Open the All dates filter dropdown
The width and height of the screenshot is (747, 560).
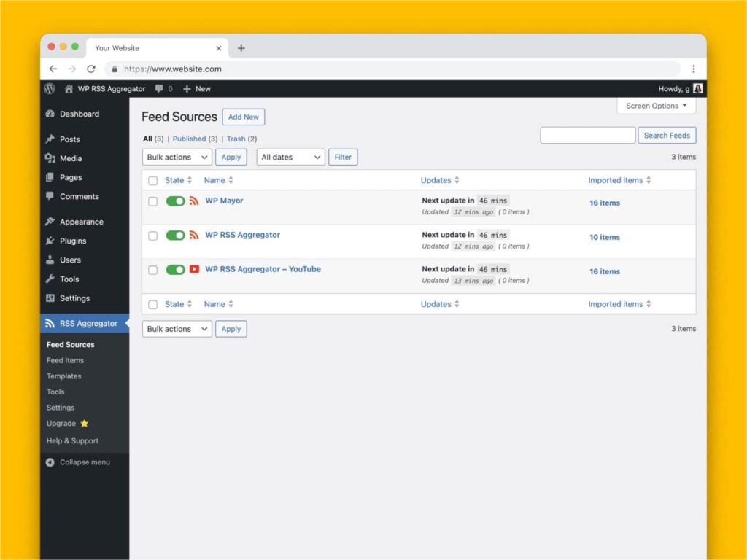click(x=290, y=157)
